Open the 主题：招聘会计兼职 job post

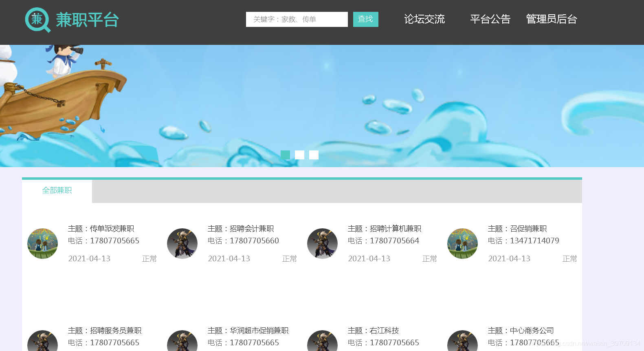(x=241, y=229)
